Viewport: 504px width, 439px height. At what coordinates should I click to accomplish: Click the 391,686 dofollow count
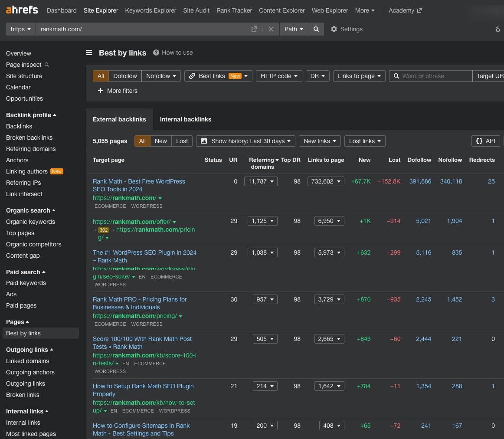tap(420, 182)
